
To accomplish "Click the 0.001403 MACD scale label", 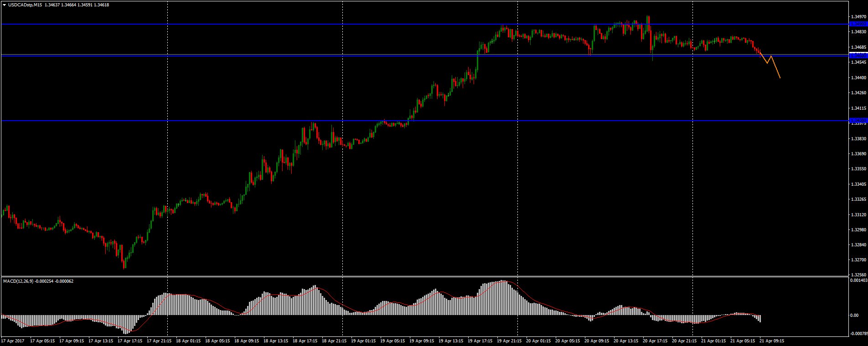I will pyautogui.click(x=858, y=281).
